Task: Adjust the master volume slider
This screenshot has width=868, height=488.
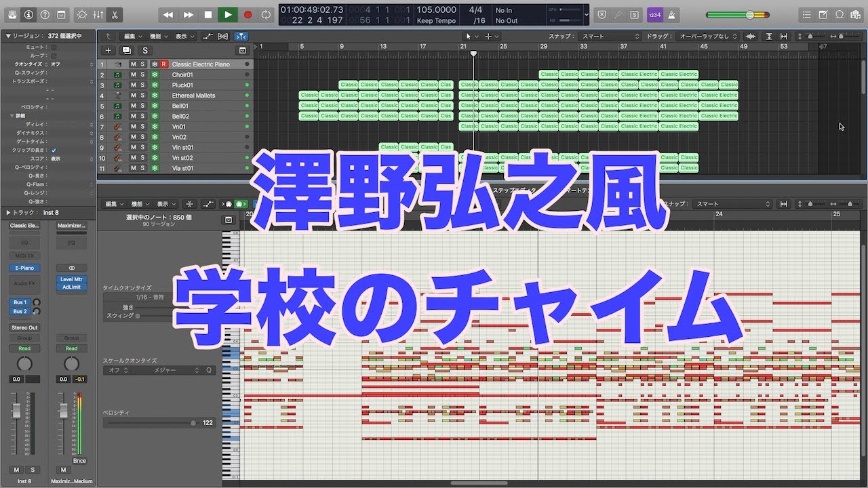Action: pos(749,15)
